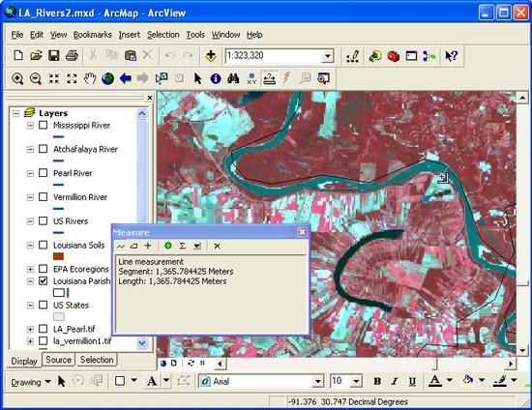Activate the Identify tool
532x410 pixels.
216,78
